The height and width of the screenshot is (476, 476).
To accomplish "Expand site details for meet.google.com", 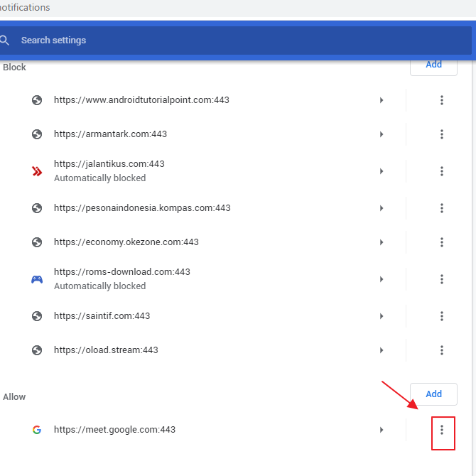I will pyautogui.click(x=382, y=430).
